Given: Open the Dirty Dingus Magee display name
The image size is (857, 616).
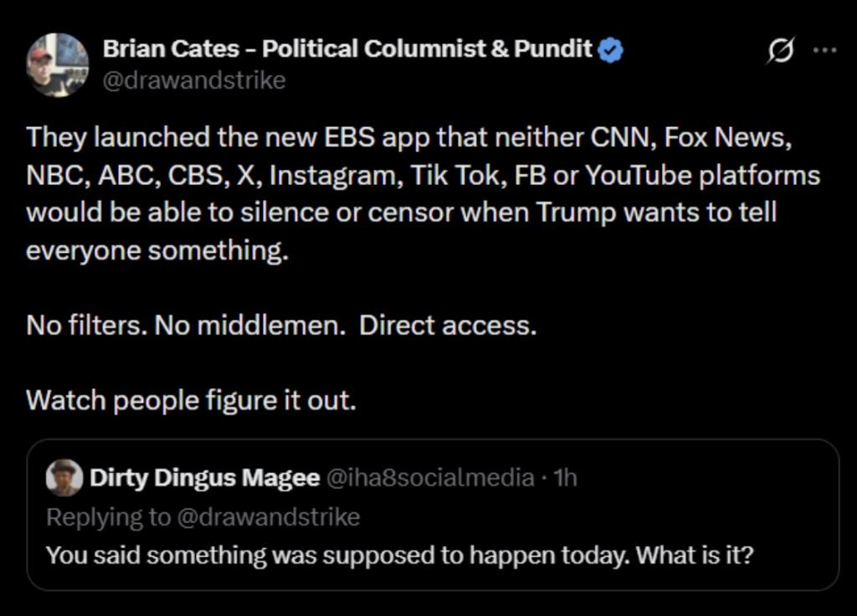Looking at the screenshot, I should coord(204,478).
